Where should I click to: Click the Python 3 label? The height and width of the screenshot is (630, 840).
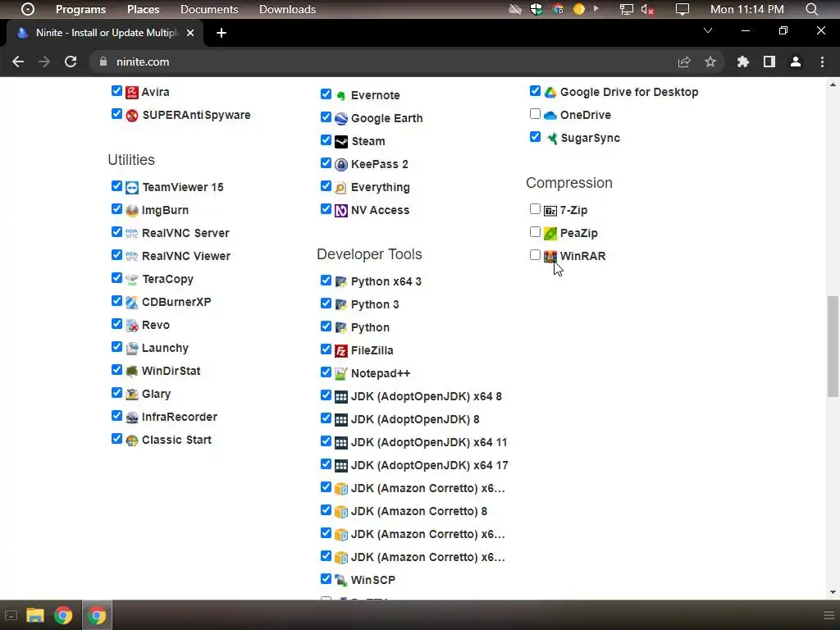[375, 305]
